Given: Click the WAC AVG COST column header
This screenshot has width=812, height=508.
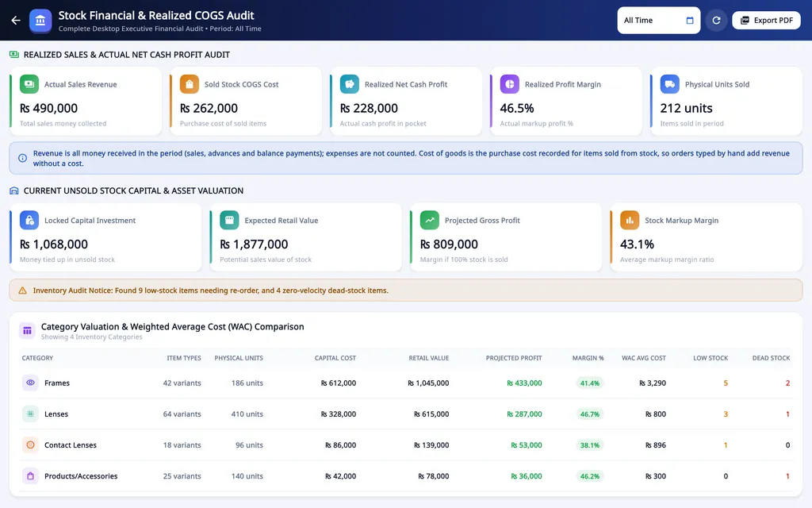Looking at the screenshot, I should click(x=644, y=358).
